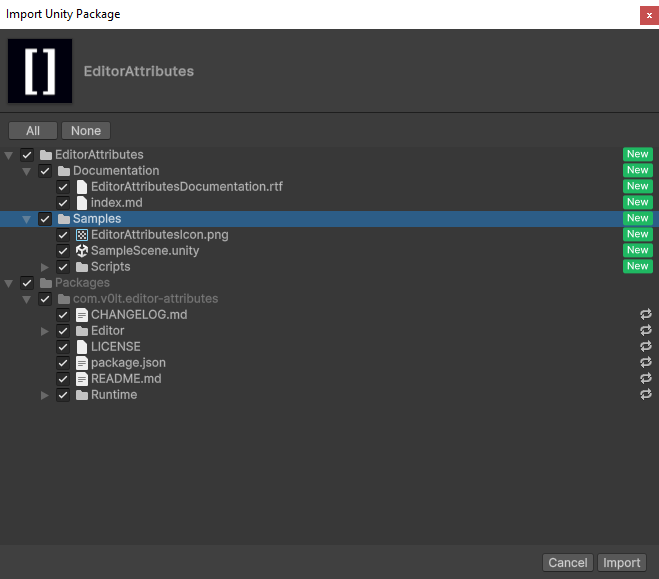The height and width of the screenshot is (579, 659).
Task: Click the changed-asset refresh icon for README.md
Action: click(646, 378)
